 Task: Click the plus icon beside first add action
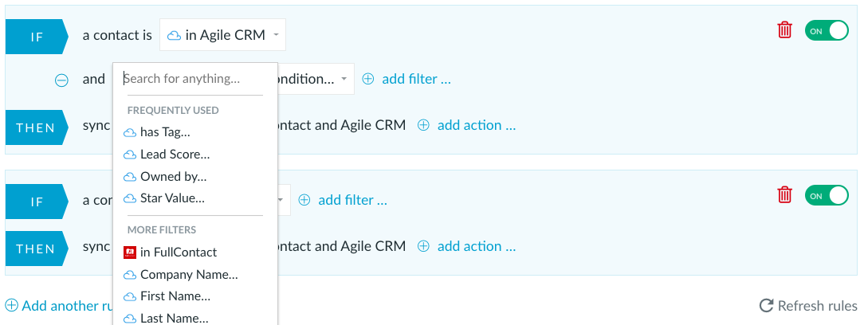click(x=423, y=125)
